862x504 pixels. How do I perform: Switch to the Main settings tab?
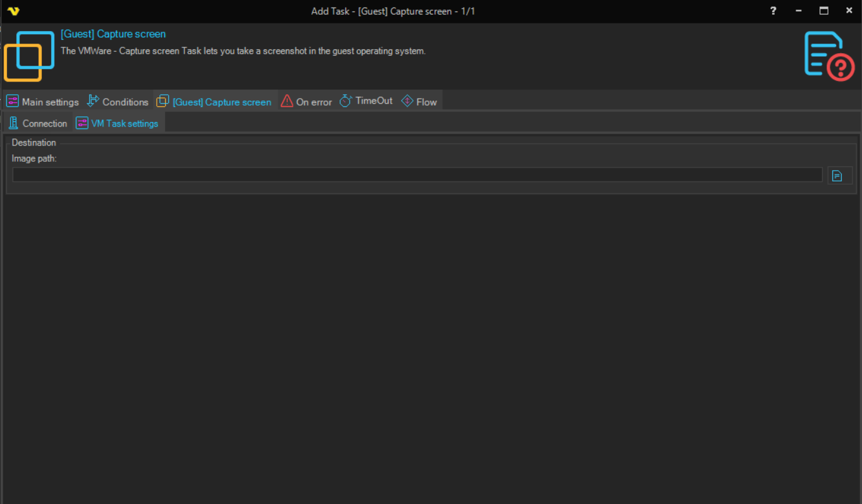(43, 102)
